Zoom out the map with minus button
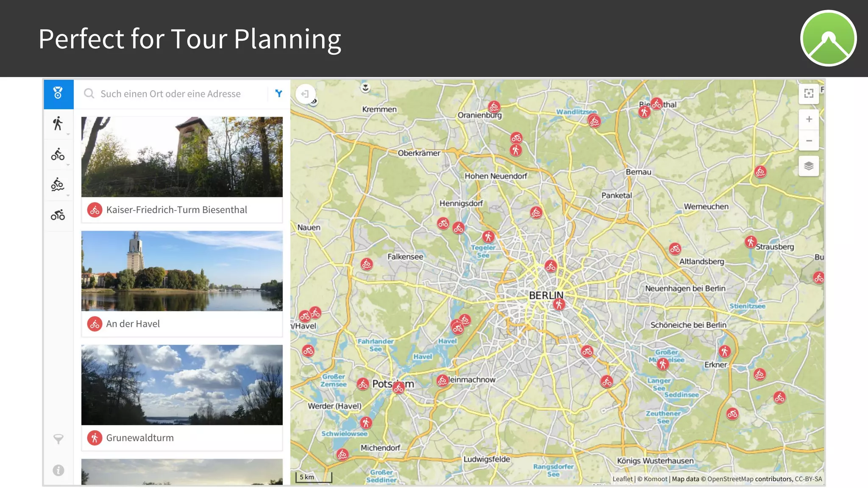 pyautogui.click(x=809, y=141)
